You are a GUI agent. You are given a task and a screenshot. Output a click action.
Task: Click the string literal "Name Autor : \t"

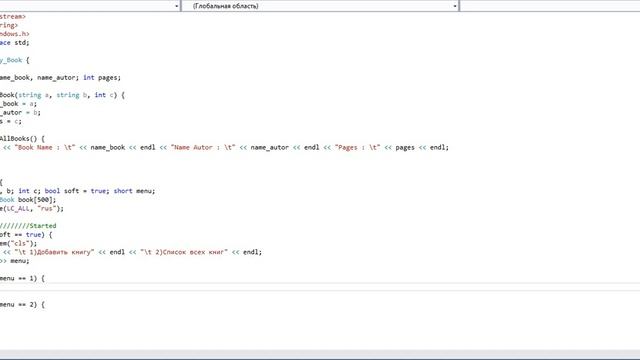point(203,147)
